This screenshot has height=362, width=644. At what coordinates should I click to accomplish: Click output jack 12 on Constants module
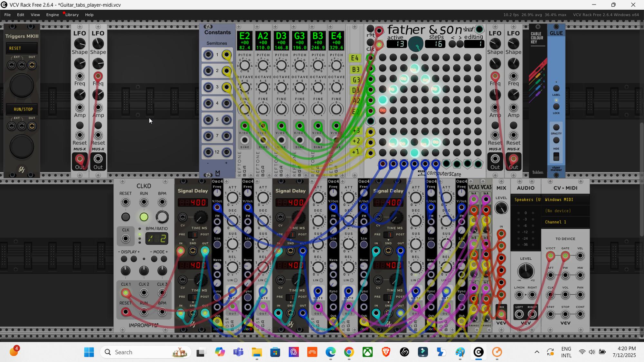(x=227, y=152)
